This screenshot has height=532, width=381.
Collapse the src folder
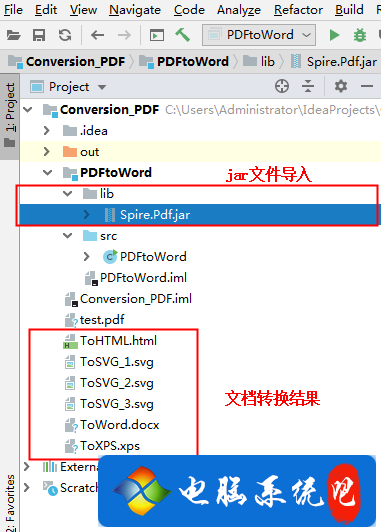pyautogui.click(x=68, y=236)
